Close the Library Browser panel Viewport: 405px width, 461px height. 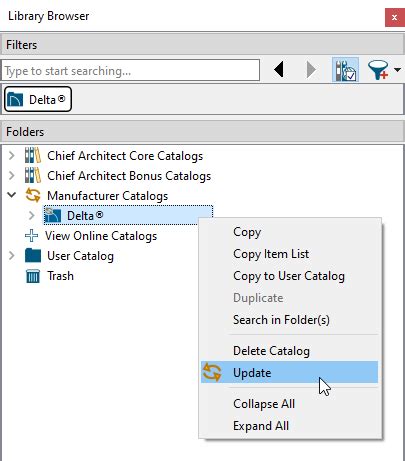pos(395,17)
